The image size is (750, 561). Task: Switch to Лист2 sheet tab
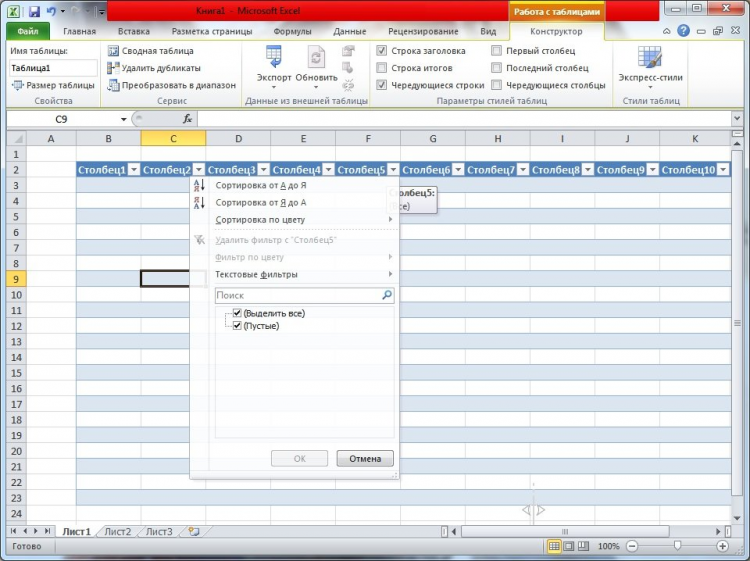[118, 531]
